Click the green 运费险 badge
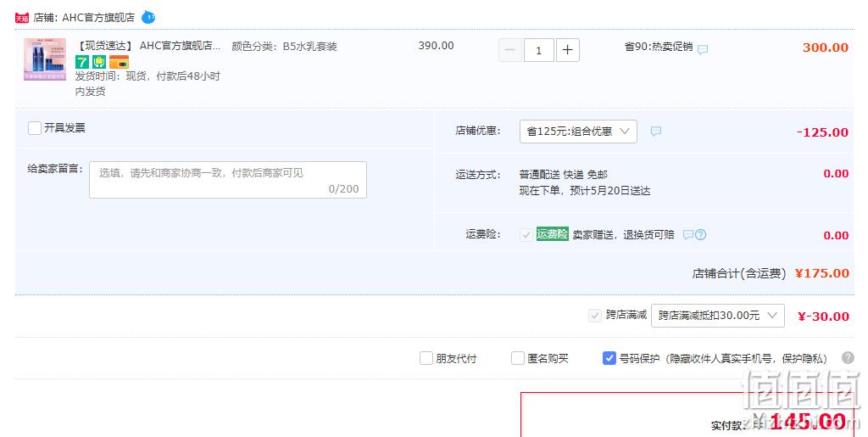868x437 pixels. 552,234
